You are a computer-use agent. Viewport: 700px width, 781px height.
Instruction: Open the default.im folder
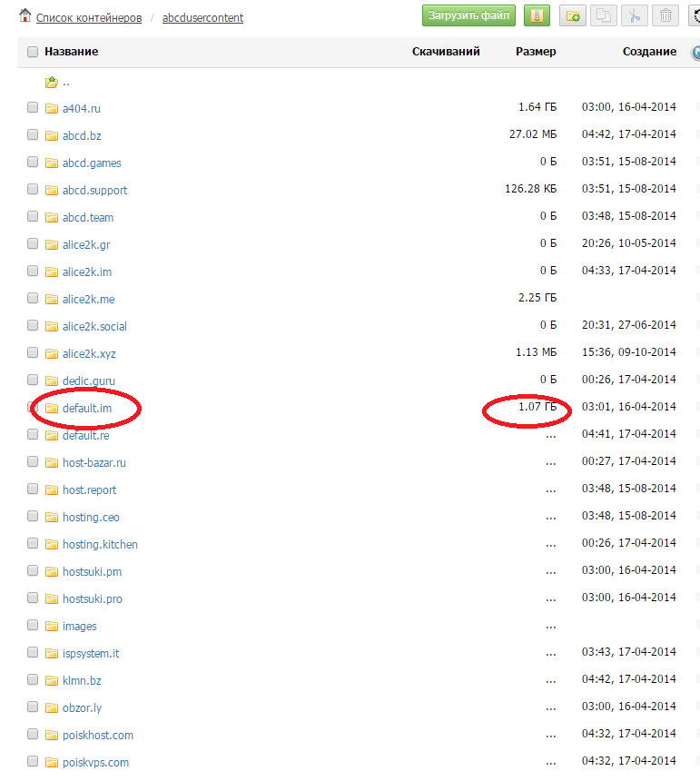click(x=86, y=408)
